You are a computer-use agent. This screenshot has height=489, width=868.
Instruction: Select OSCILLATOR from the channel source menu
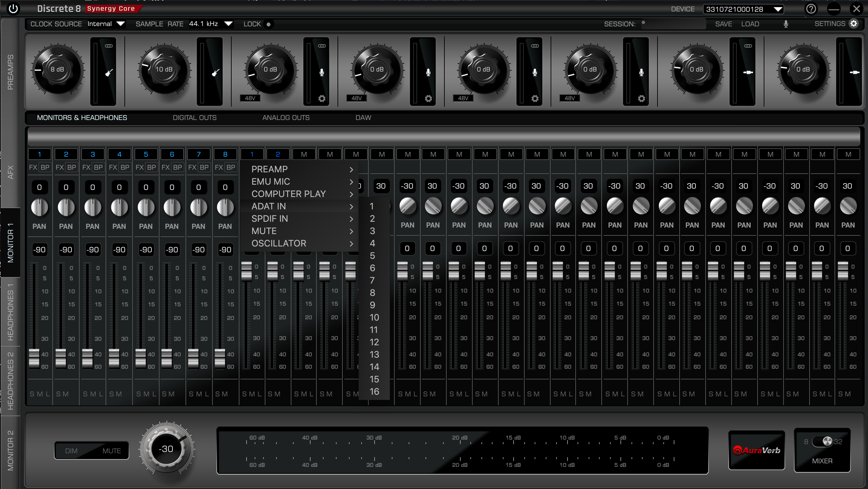coord(279,243)
